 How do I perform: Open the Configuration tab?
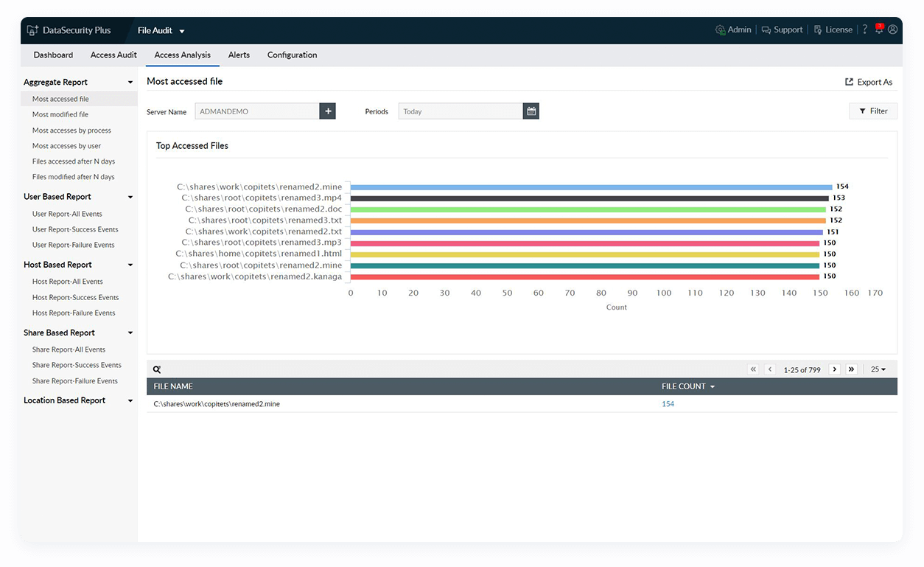[292, 55]
